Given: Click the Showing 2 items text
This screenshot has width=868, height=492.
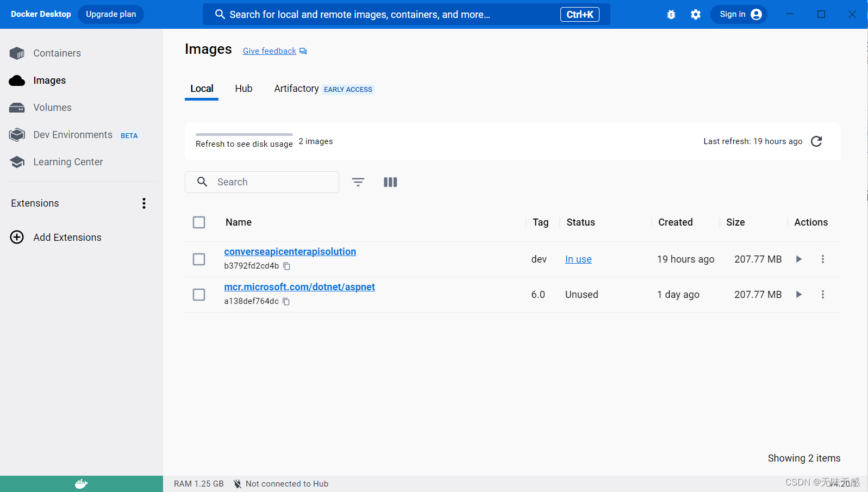Looking at the screenshot, I should click(x=804, y=458).
